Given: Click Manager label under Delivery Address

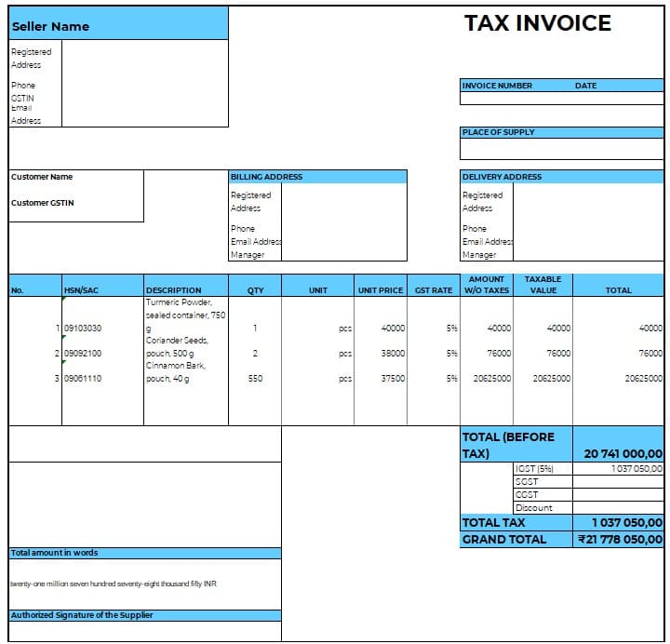Looking at the screenshot, I should coord(479,255).
